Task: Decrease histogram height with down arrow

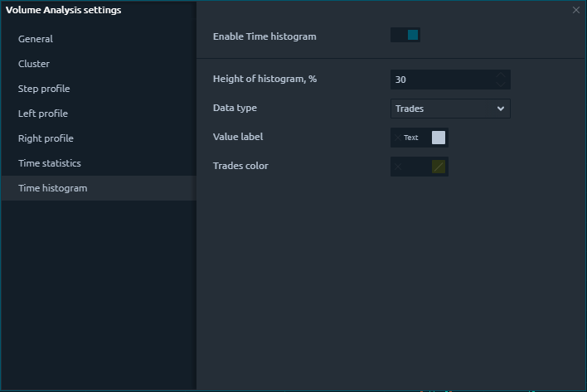Action: click(x=500, y=84)
